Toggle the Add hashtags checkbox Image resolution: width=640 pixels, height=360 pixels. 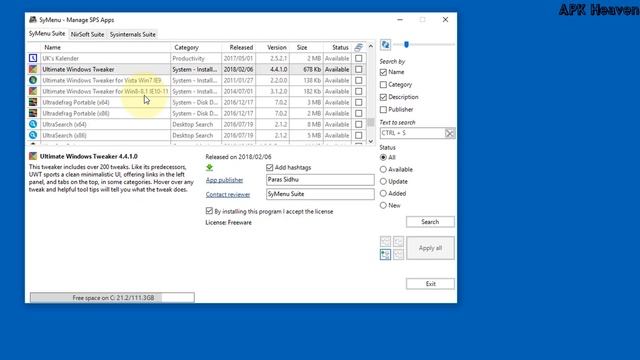point(269,167)
